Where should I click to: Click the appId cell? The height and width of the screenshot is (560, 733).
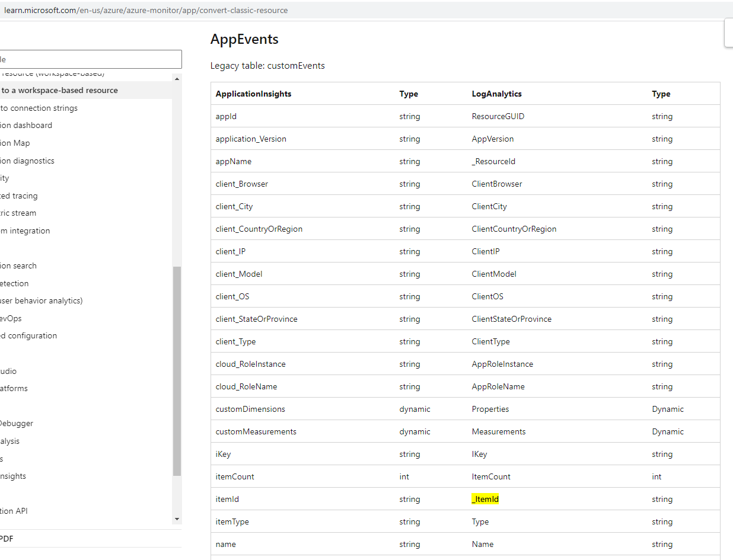pos(226,116)
